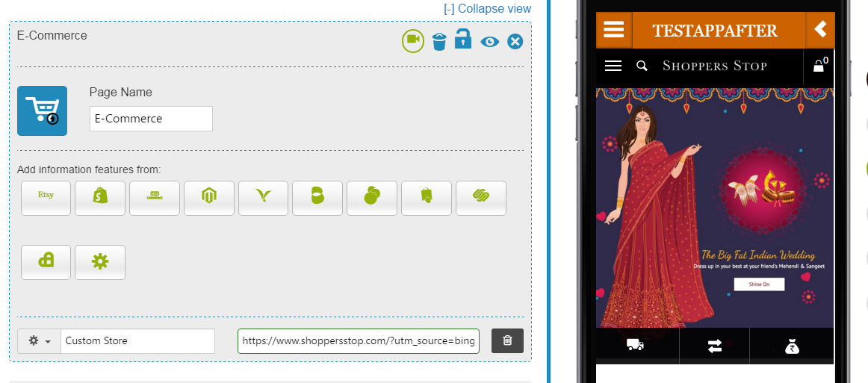This screenshot has width=868, height=383.
Task: Click the Squarespace integration icon
Action: pyautogui.click(x=481, y=198)
